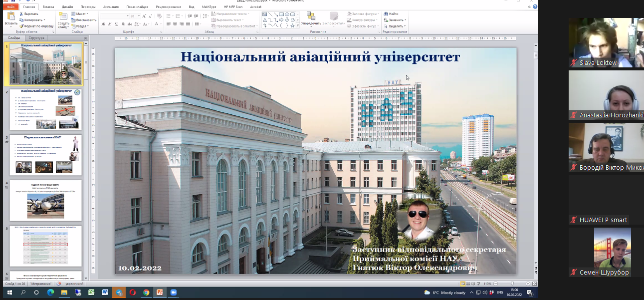Switch to the Вставка ribbon tab
644x300 pixels.
48,7
